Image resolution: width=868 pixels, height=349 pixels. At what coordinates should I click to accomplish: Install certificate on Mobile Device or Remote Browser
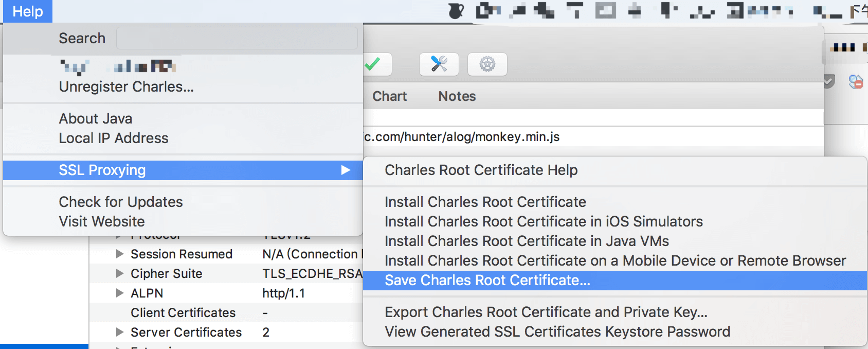tap(615, 260)
